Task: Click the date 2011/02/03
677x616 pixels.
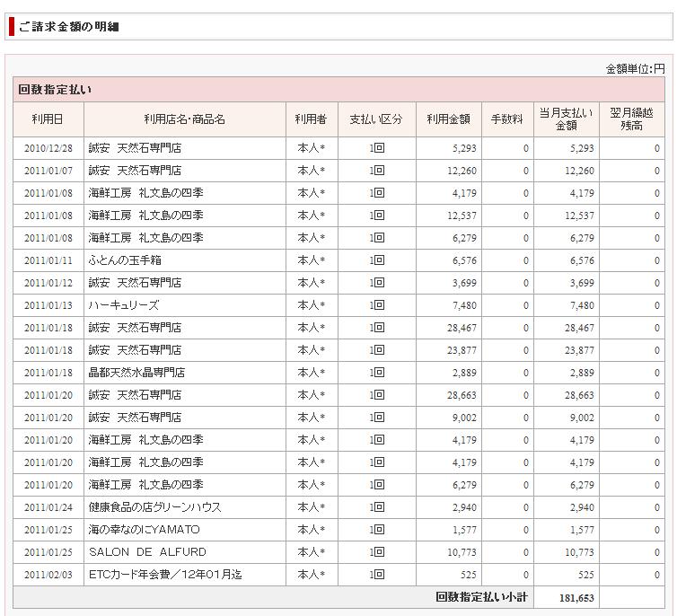Action: click(48, 575)
